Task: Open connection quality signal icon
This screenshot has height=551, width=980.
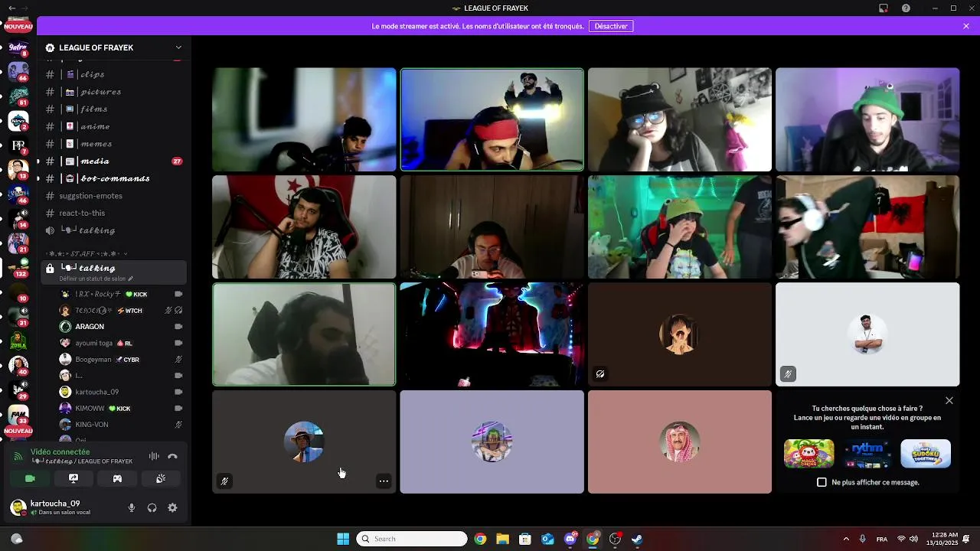Action: (18, 456)
